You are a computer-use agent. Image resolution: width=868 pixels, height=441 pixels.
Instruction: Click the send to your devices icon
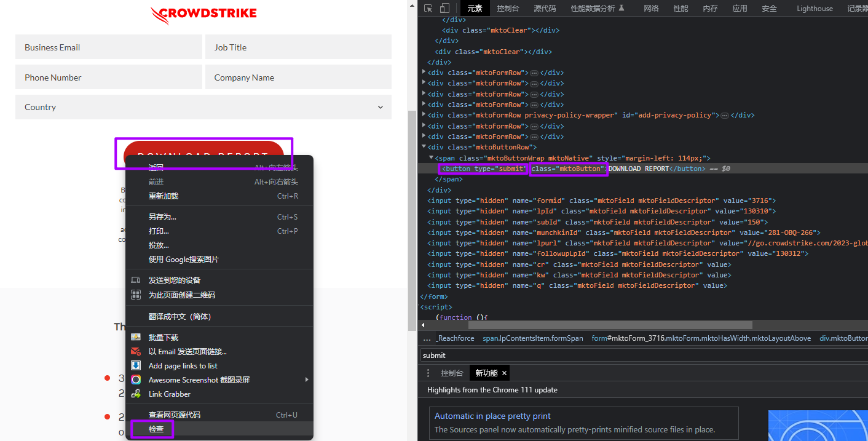[x=136, y=280]
